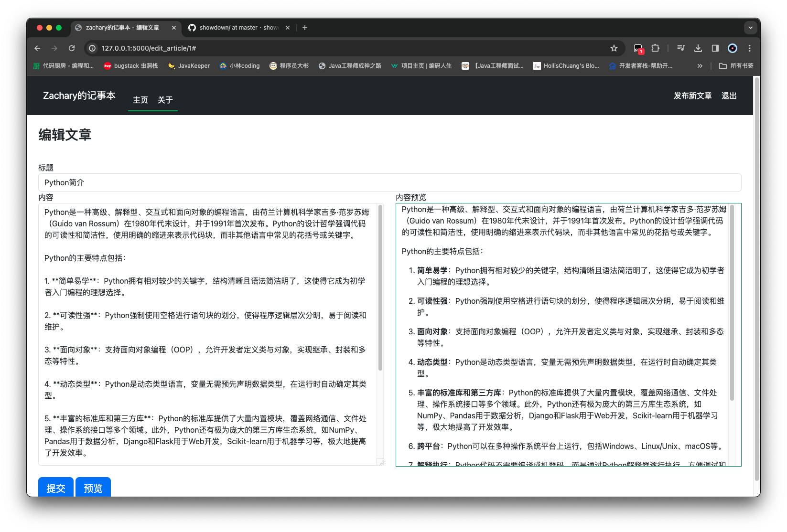787x532 pixels.
Task: Open the 项目主页 | 编码人生 bookmark
Action: point(421,66)
